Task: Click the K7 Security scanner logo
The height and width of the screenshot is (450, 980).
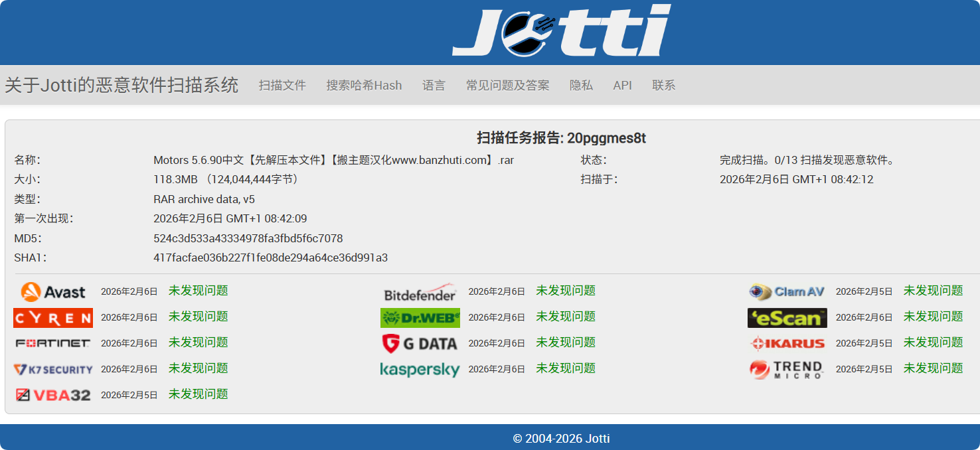Action: 53,369
